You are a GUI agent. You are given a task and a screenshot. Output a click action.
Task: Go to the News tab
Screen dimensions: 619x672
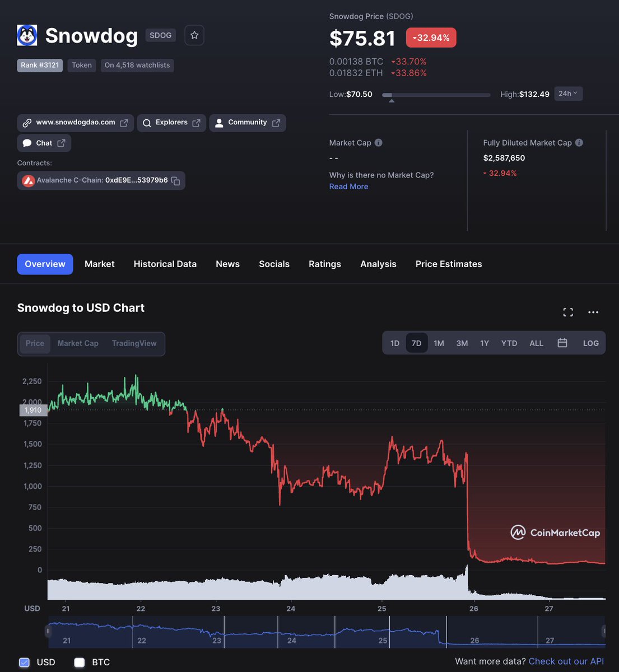227,264
